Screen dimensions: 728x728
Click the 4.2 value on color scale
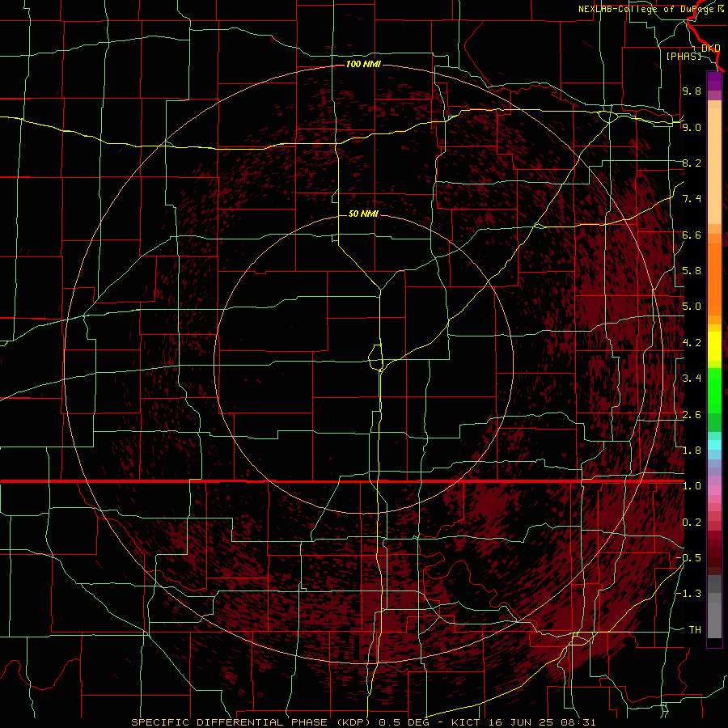tap(692, 343)
